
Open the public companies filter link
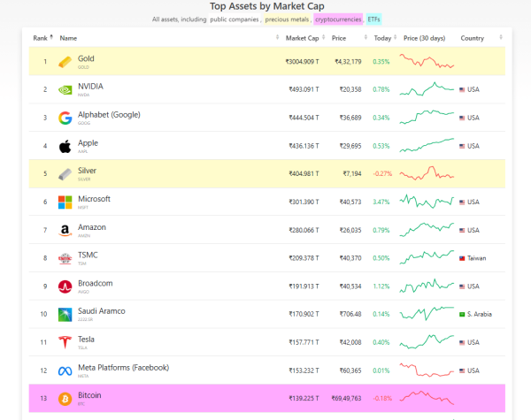[x=234, y=19]
